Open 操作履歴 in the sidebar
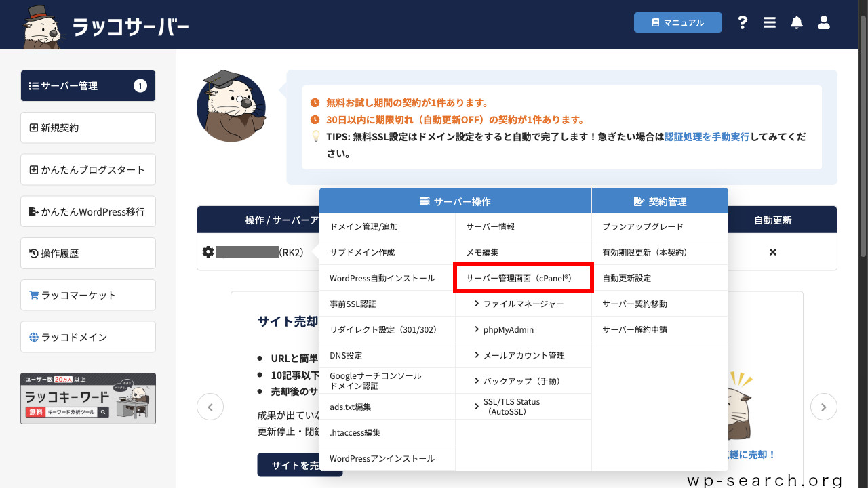This screenshot has height=488, width=868. pos(88,253)
